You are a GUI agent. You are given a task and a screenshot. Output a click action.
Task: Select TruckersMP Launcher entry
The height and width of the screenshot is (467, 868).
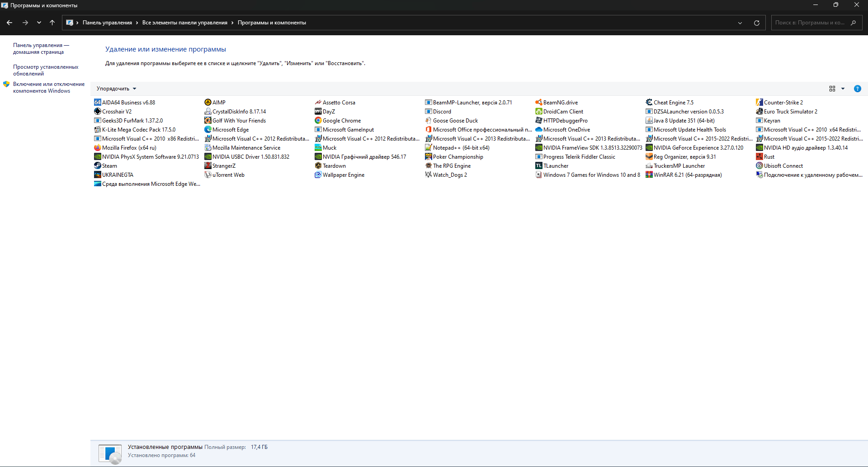point(675,166)
